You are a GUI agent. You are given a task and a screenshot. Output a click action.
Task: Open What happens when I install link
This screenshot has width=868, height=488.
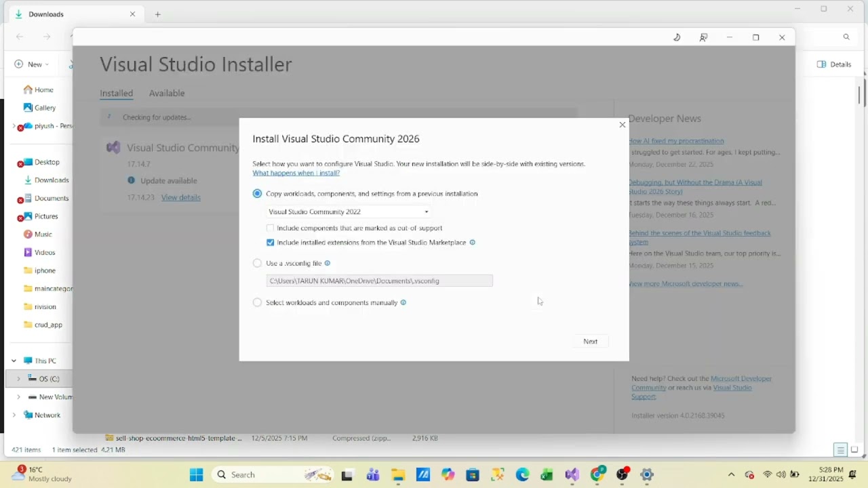pos(296,174)
